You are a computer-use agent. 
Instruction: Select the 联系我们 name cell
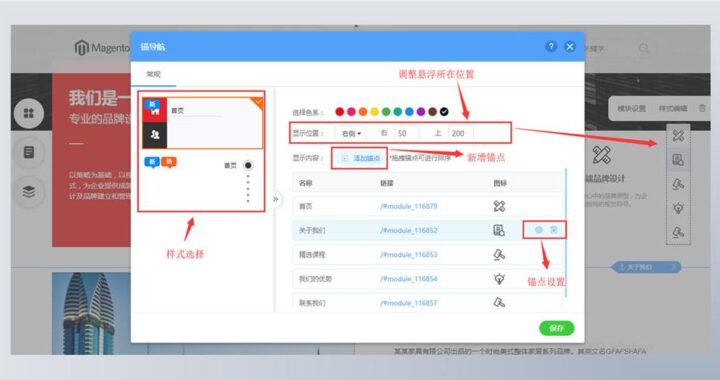(x=312, y=303)
